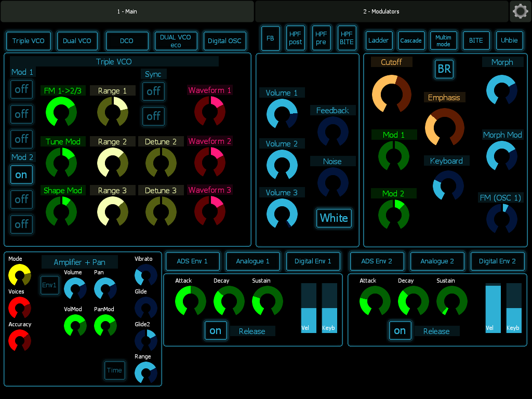Click the Detune 3 knob

point(161,212)
